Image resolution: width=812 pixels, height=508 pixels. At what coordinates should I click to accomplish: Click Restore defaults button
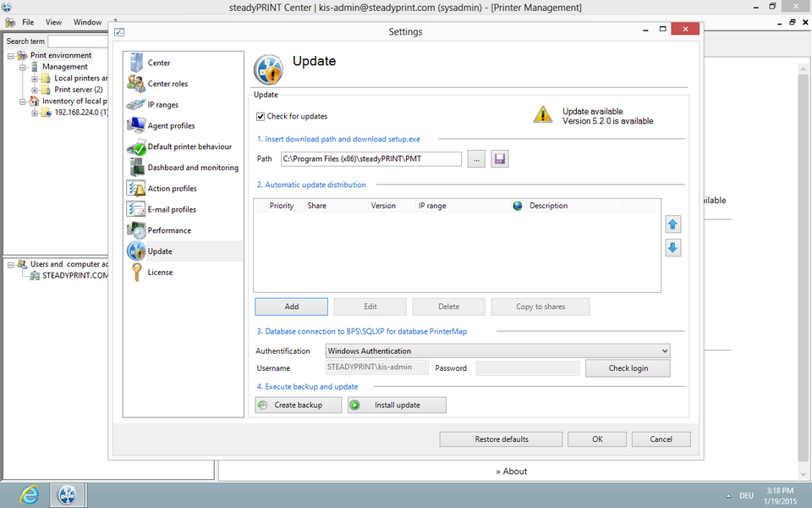click(x=502, y=439)
